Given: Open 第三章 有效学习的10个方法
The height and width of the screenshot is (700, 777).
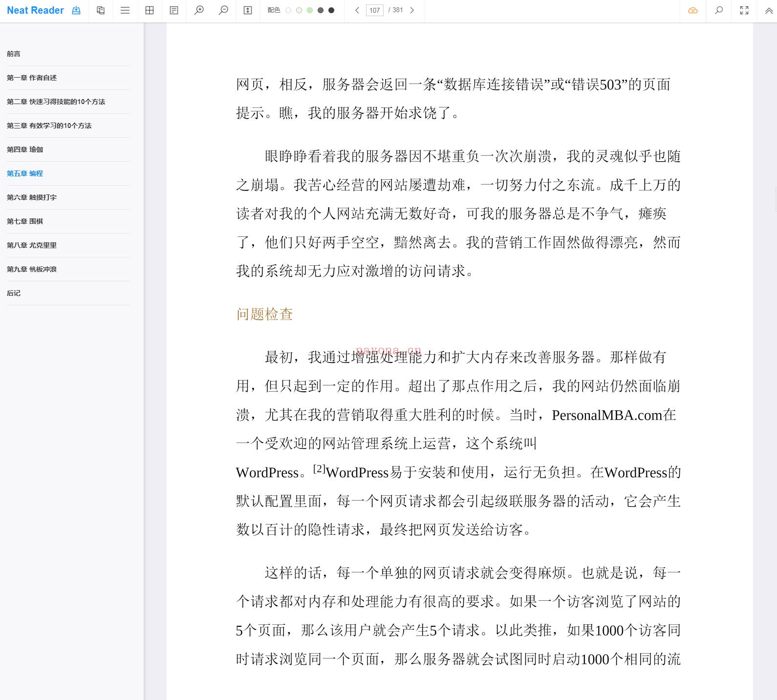Looking at the screenshot, I should click(x=49, y=126).
